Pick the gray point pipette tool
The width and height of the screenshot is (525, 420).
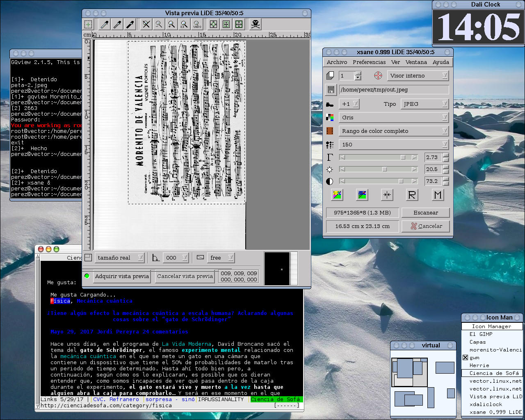(x=117, y=24)
